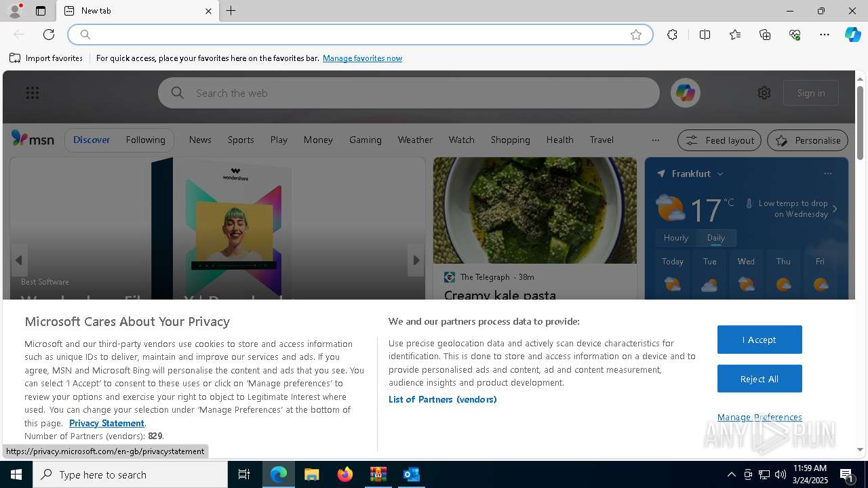Open List of Partners (vendors) link
Screen dimensions: 868x488
click(x=443, y=399)
